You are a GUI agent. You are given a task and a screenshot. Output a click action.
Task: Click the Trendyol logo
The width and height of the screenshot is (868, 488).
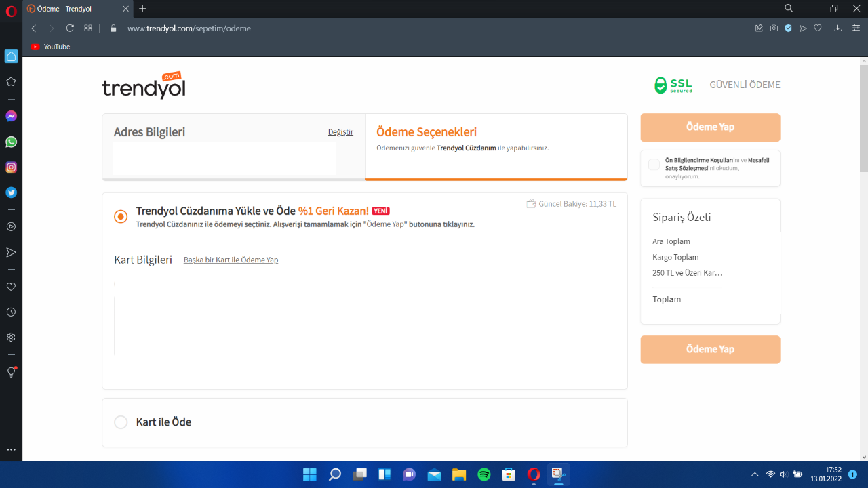click(144, 86)
